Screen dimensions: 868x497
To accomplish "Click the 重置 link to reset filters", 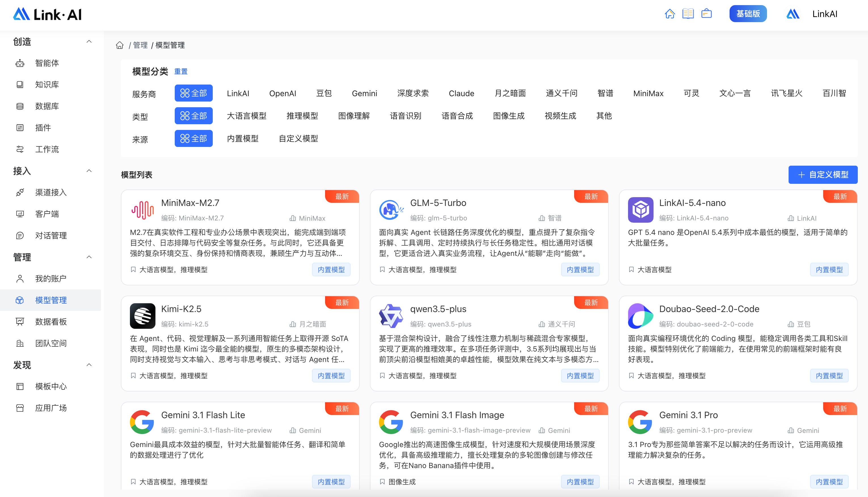I will click(x=181, y=71).
